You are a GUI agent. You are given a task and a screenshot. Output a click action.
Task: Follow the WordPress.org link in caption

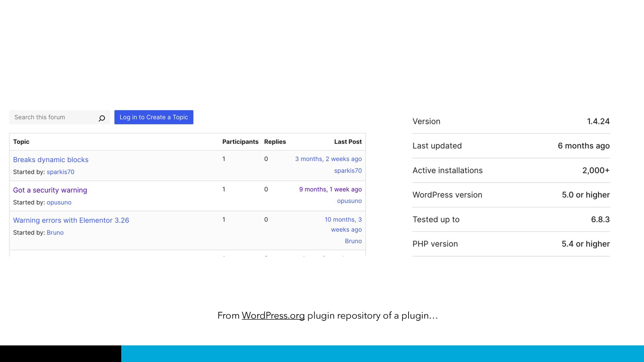[273, 316]
